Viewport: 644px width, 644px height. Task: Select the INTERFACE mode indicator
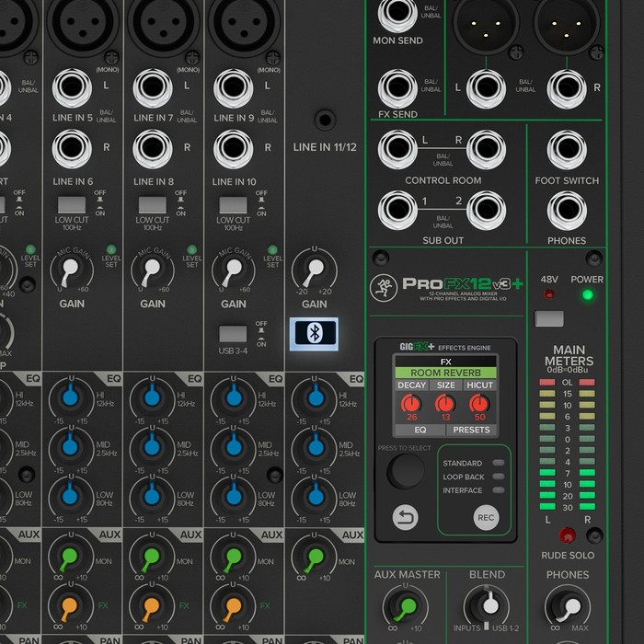click(499, 490)
